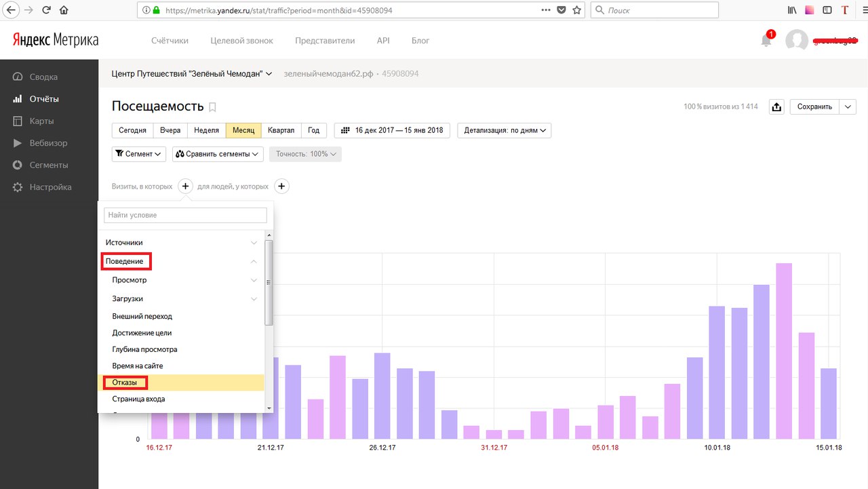Select Месяц period

click(243, 130)
